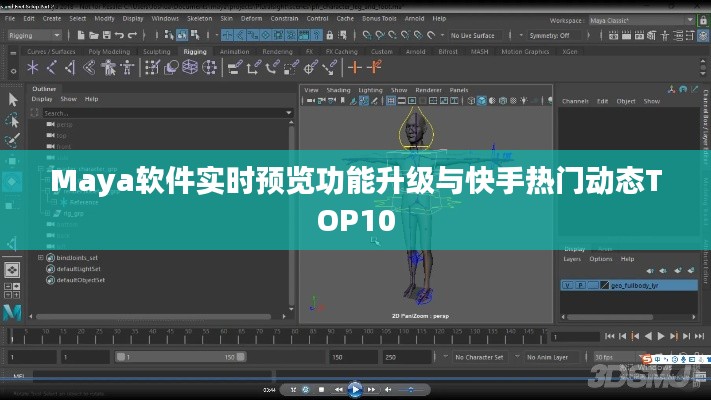Open the No Character Set dropdown arrow
The height and width of the screenshot is (400, 711).
[x=445, y=357]
